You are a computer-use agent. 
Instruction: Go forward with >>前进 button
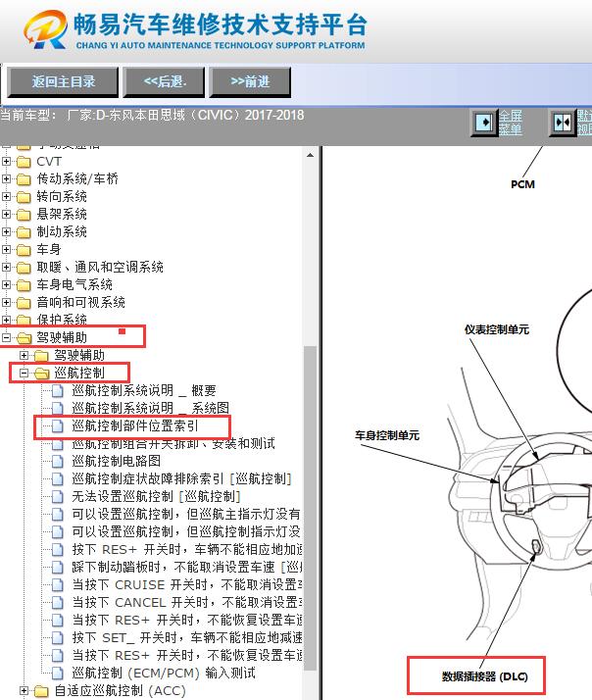tap(251, 81)
